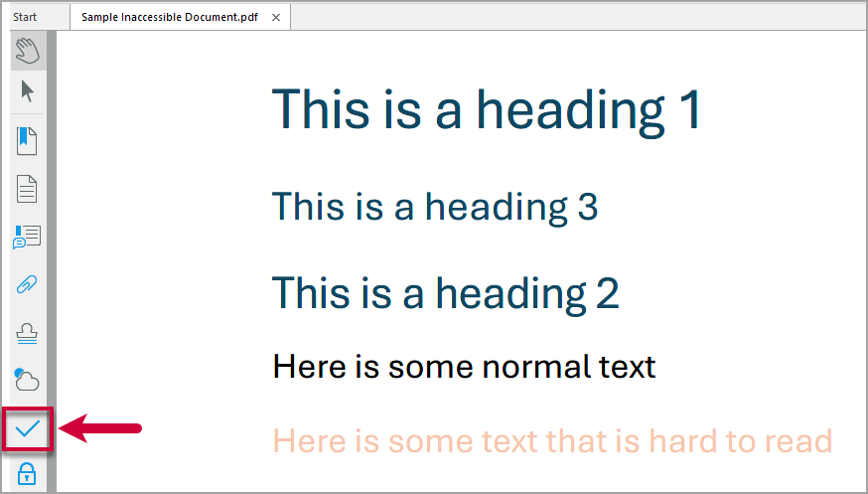Open the Cloud panel
The image size is (868, 494).
(x=27, y=380)
